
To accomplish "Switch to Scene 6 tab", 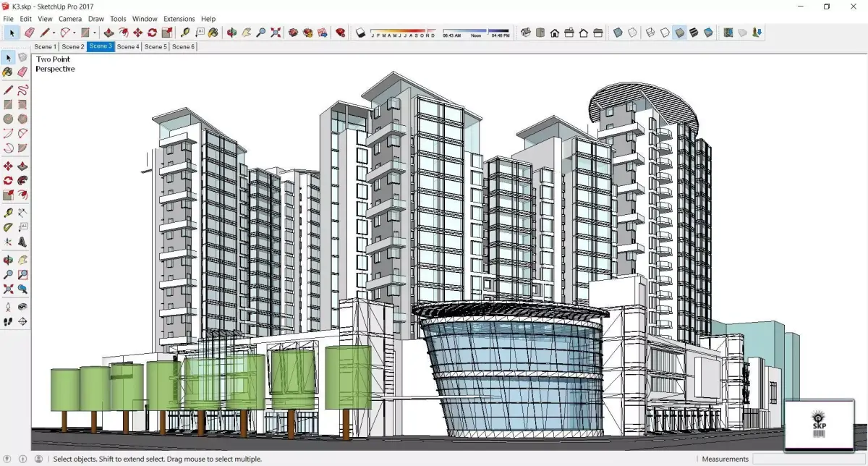I will tap(183, 46).
